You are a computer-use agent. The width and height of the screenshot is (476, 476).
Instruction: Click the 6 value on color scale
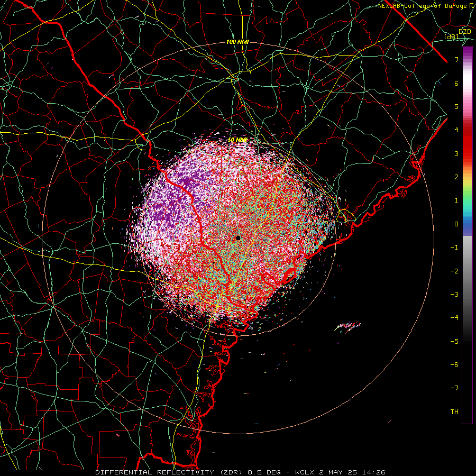pos(456,83)
